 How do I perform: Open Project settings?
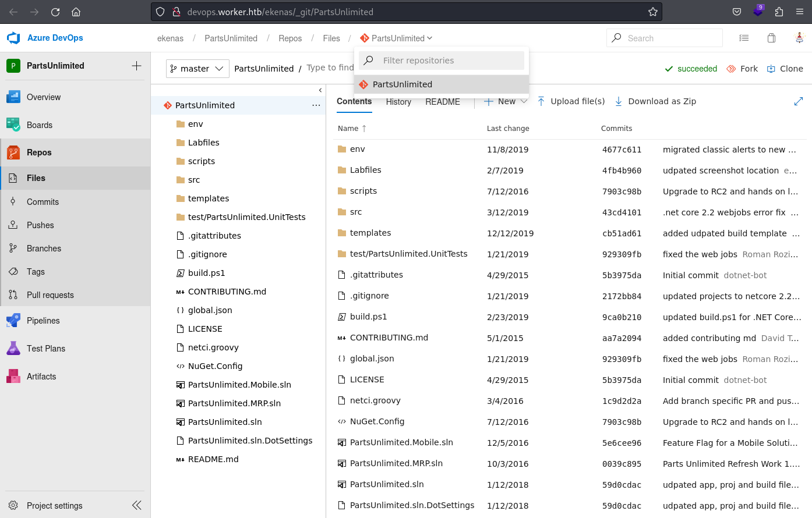click(x=54, y=506)
